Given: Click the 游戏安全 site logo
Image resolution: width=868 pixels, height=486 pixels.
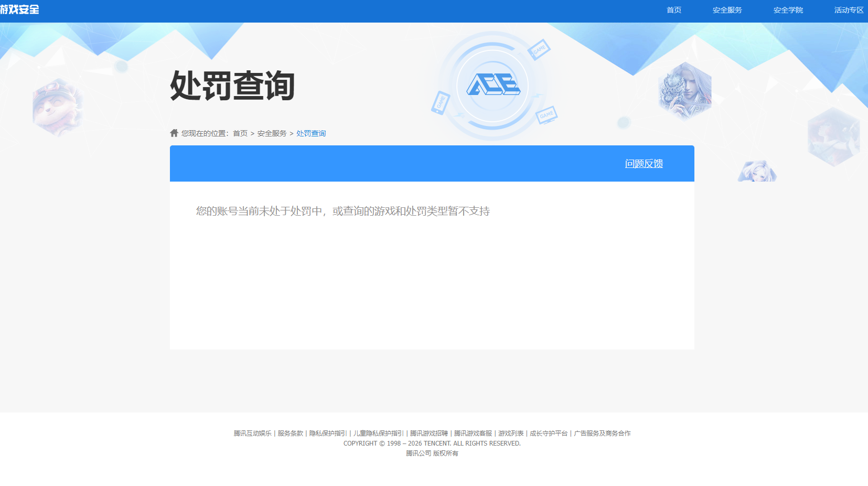Looking at the screenshot, I should (x=19, y=9).
